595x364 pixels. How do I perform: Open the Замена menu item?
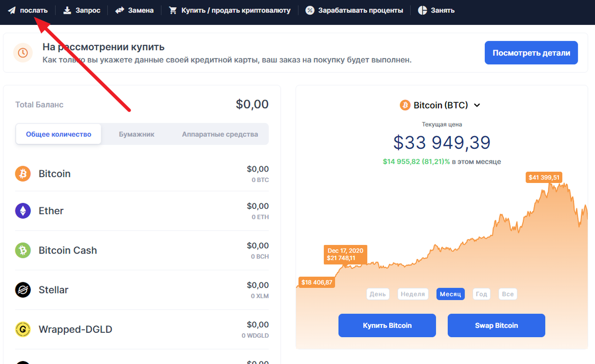[141, 10]
